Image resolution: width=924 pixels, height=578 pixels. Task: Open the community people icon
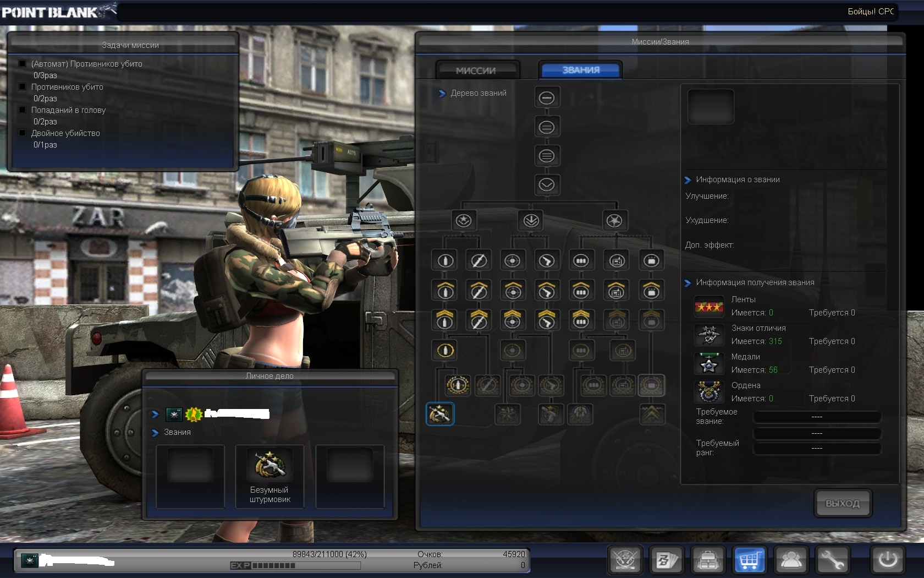(x=791, y=560)
